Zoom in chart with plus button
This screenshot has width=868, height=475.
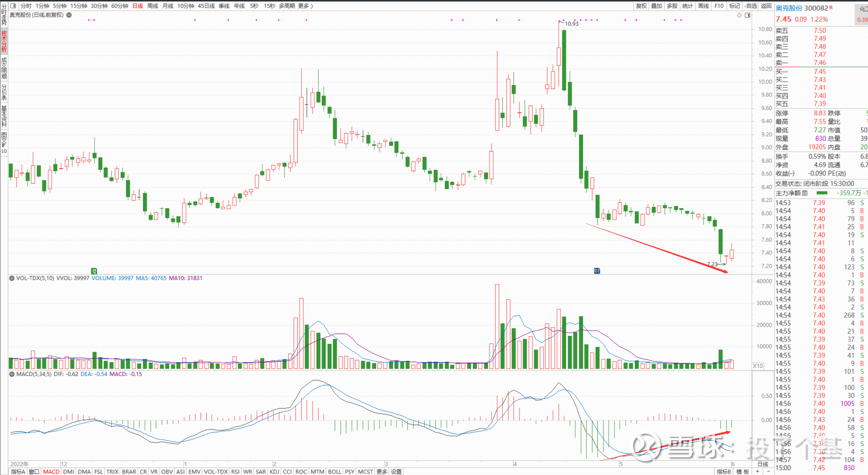757,472
